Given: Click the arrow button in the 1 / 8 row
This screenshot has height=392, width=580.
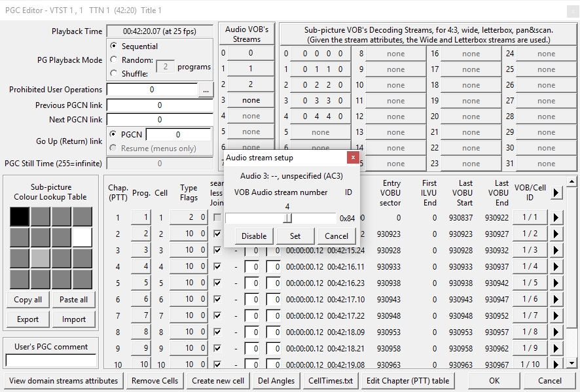Looking at the screenshot, I should click(556, 332).
